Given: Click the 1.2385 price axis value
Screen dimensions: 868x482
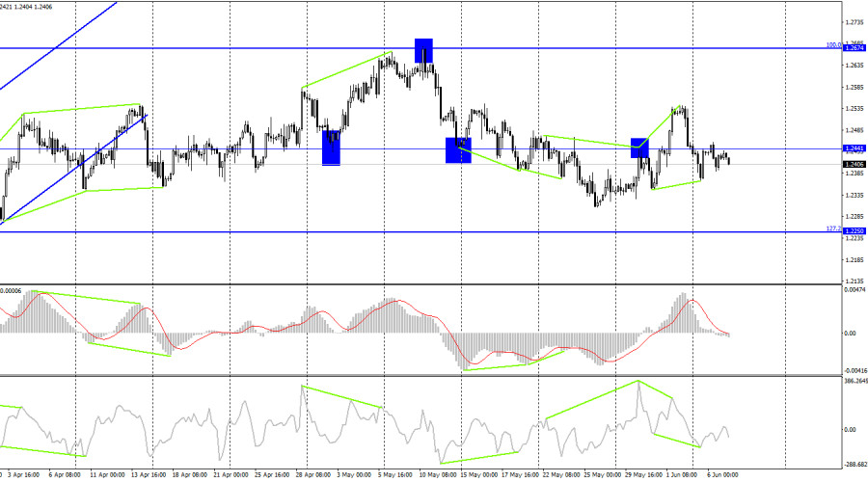Looking at the screenshot, I should [854, 174].
